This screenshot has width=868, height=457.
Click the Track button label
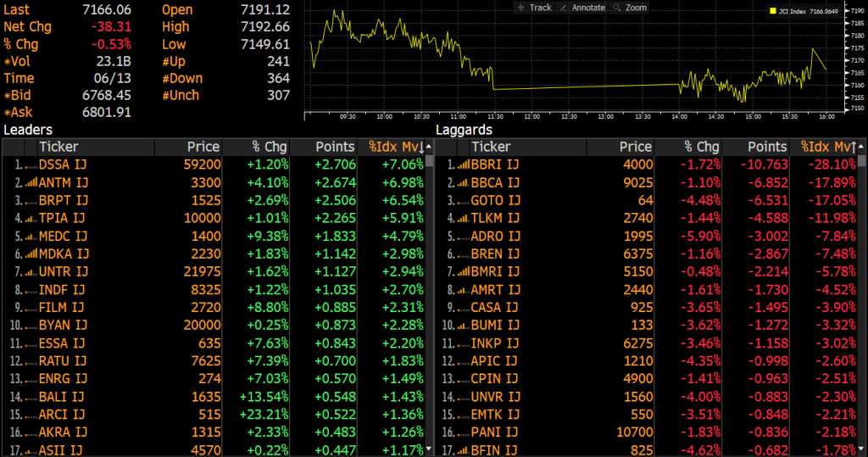pos(540,8)
